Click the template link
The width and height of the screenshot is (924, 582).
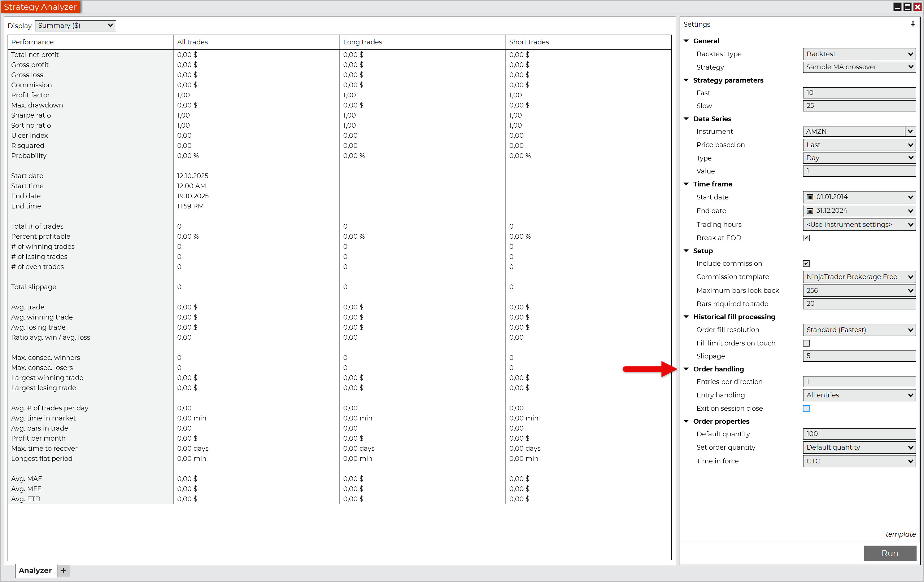(900, 534)
